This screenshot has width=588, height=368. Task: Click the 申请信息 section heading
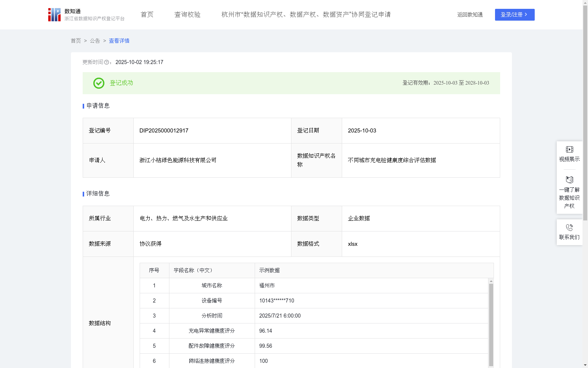coord(98,106)
